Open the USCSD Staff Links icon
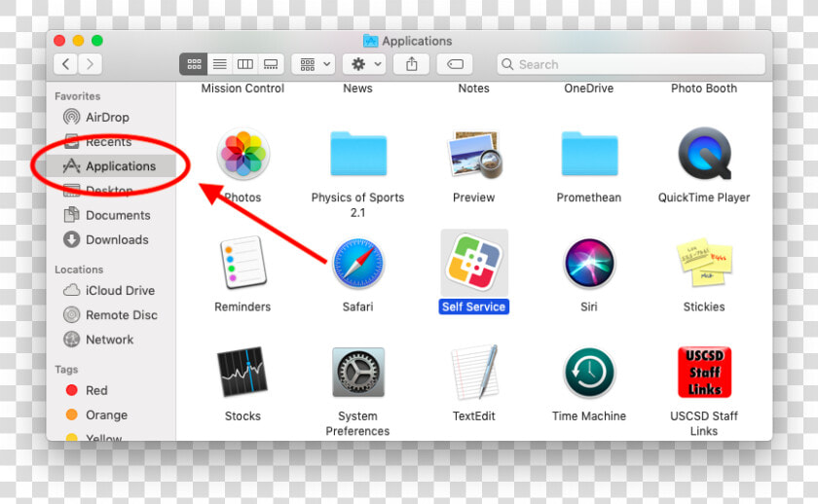 pyautogui.click(x=705, y=372)
